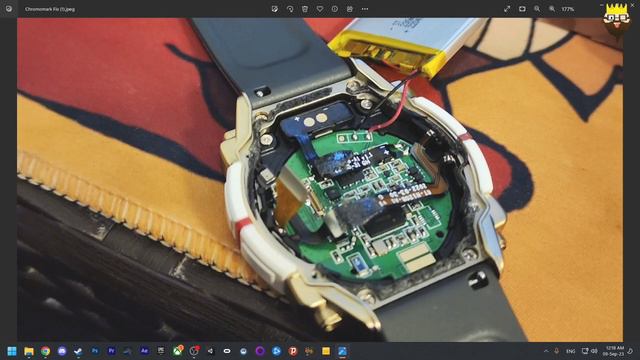Screen dimensions: 640x360
Task: Open the clock and calendar flyout
Action: [x=613, y=351]
